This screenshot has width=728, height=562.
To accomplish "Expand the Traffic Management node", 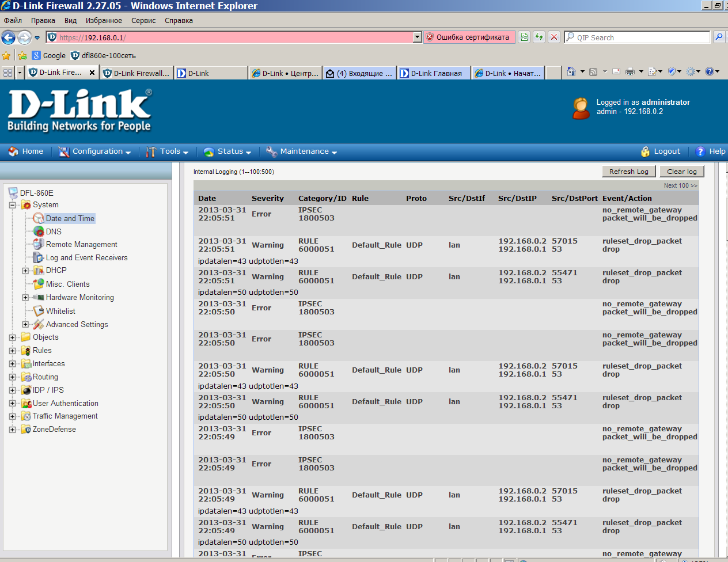I will pos(12,416).
